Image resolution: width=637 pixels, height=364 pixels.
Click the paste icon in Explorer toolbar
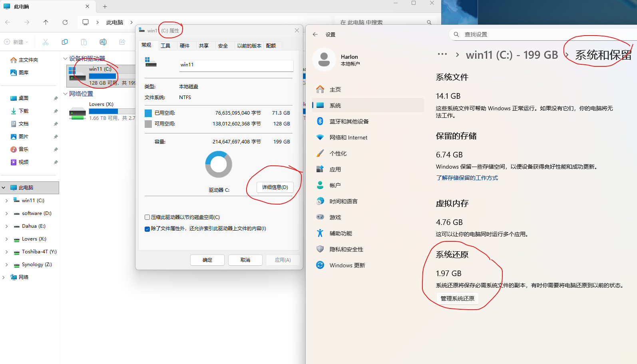coord(84,42)
